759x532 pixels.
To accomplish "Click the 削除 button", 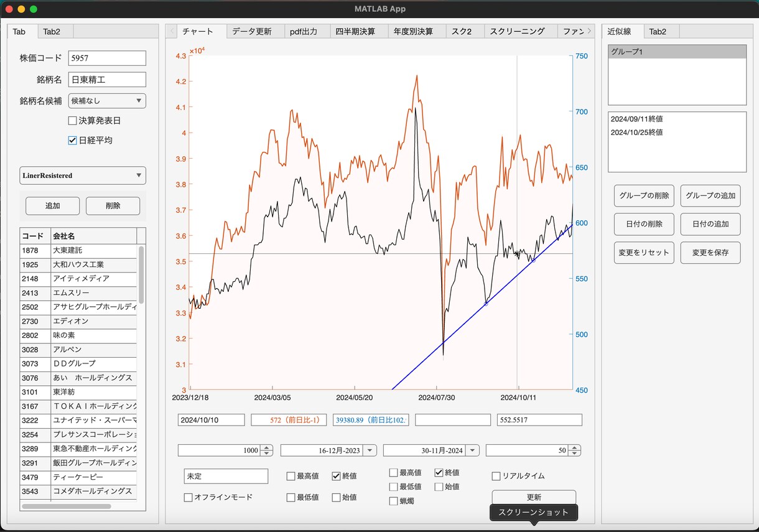I will (113, 206).
